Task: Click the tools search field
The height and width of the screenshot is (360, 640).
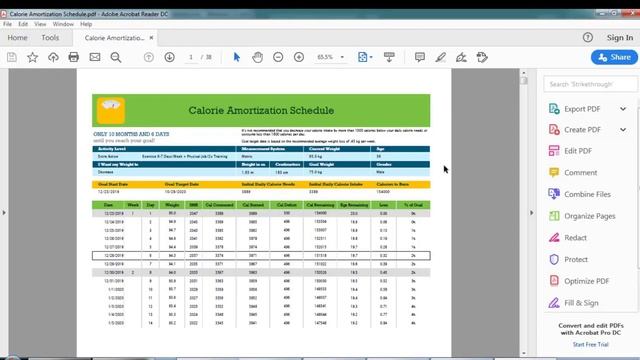Action: click(590, 84)
